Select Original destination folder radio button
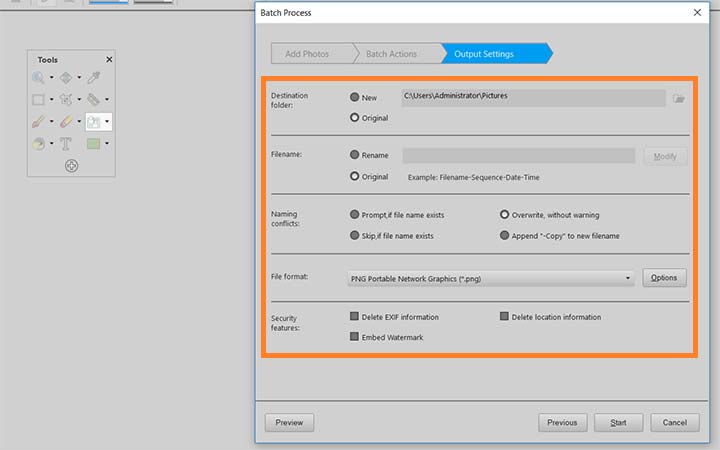The width and height of the screenshot is (720, 450). (354, 117)
